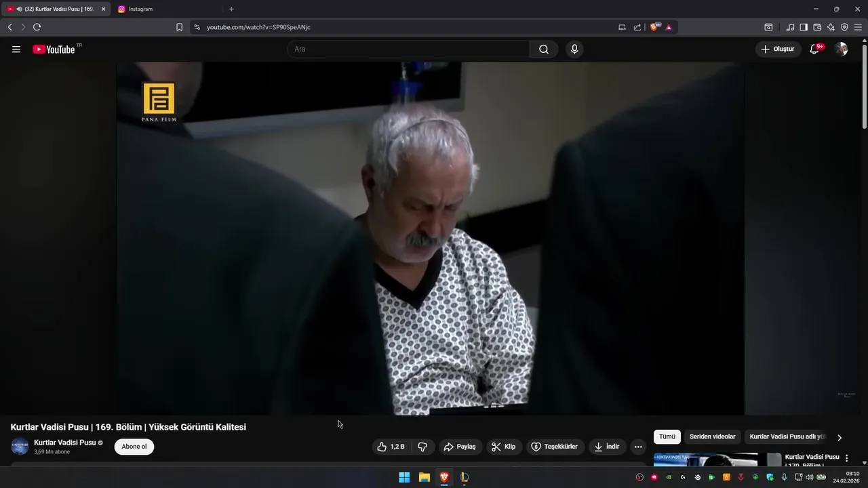The image size is (868, 488).
Task: Open Brave main hamburger menu
Action: point(858,27)
